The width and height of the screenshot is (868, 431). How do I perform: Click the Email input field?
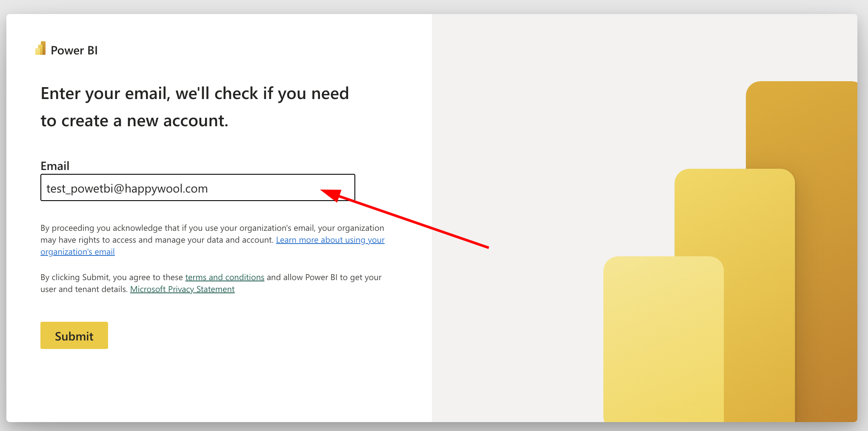(x=198, y=187)
